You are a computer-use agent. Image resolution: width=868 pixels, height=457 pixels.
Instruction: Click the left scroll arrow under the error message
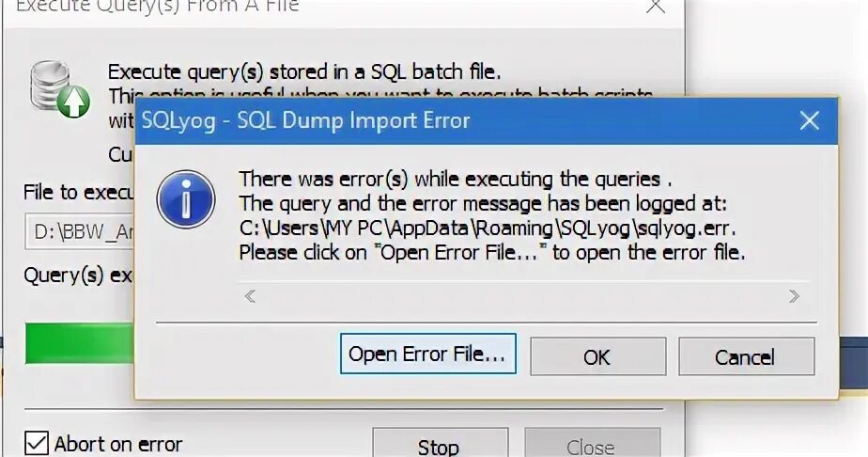pyautogui.click(x=250, y=296)
